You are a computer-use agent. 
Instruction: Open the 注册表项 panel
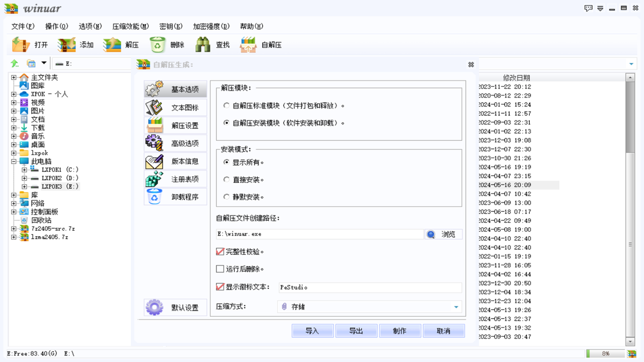(x=175, y=178)
